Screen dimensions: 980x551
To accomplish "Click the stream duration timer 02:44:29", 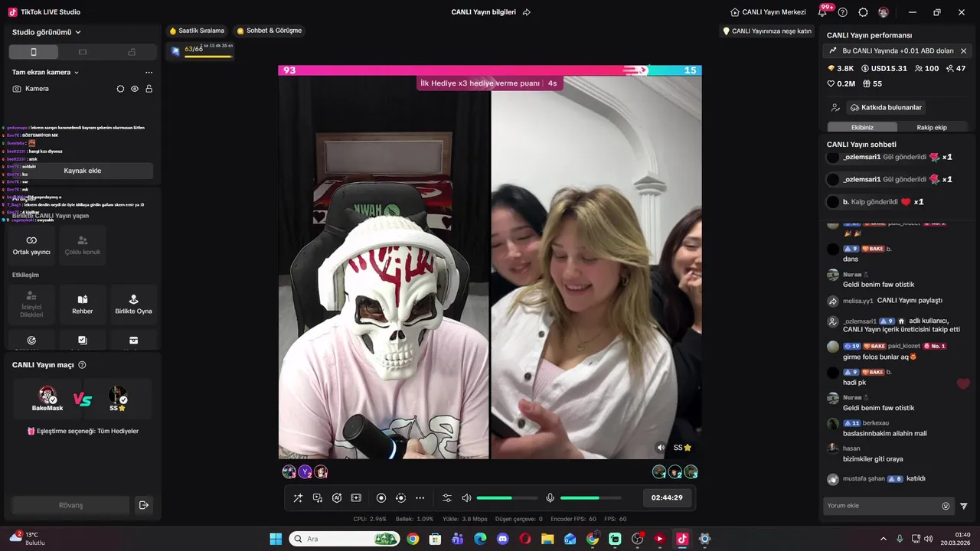I will (x=667, y=497).
